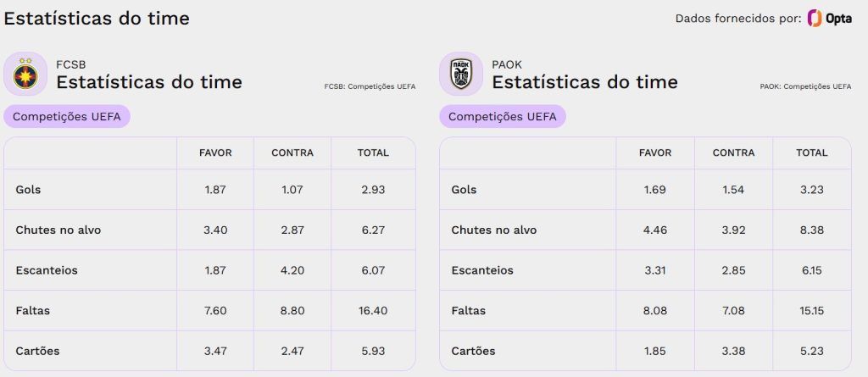Click FCSB team name label
This screenshot has width=868, height=377.
pos(71,64)
